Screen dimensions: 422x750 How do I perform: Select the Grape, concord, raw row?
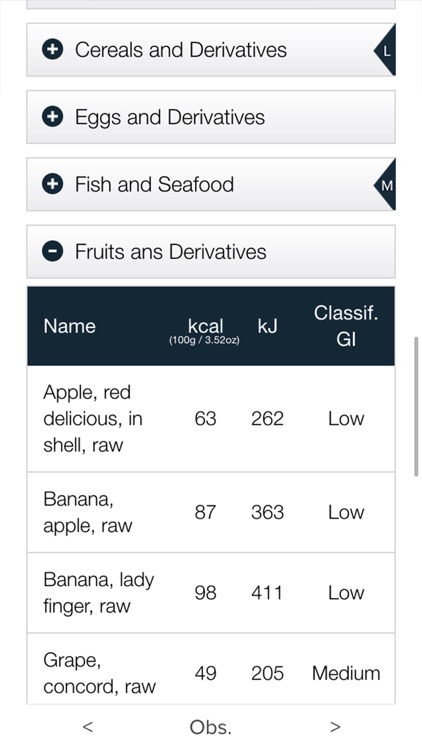pyautogui.click(x=211, y=670)
